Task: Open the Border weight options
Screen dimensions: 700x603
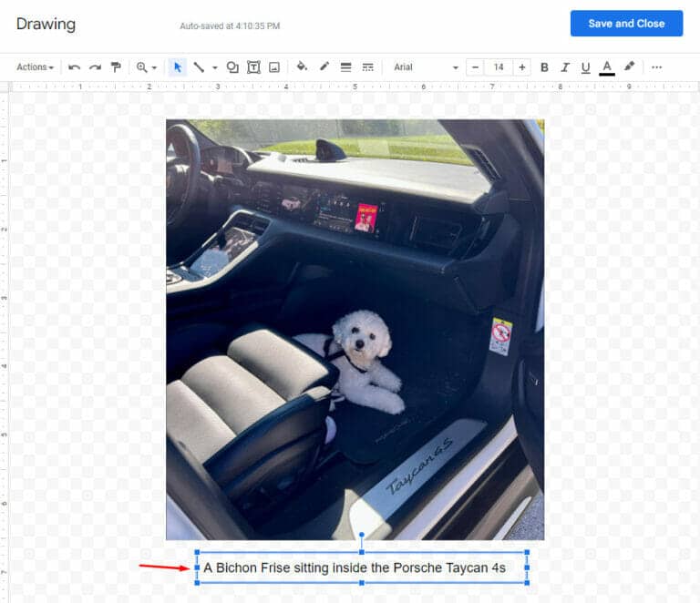Action: click(x=345, y=67)
